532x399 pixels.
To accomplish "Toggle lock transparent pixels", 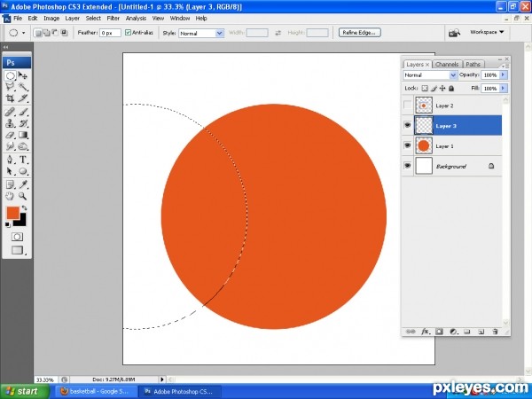I will coord(425,88).
